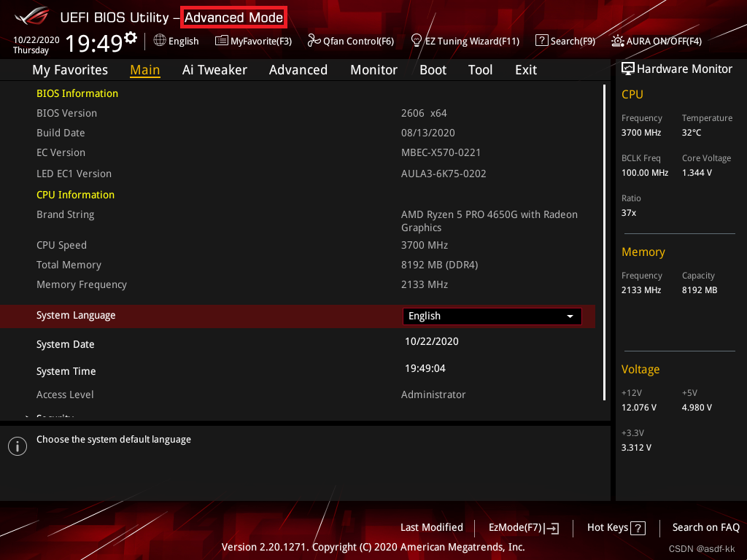Launch EZ Tuning Wizard(F11)

coord(465,41)
